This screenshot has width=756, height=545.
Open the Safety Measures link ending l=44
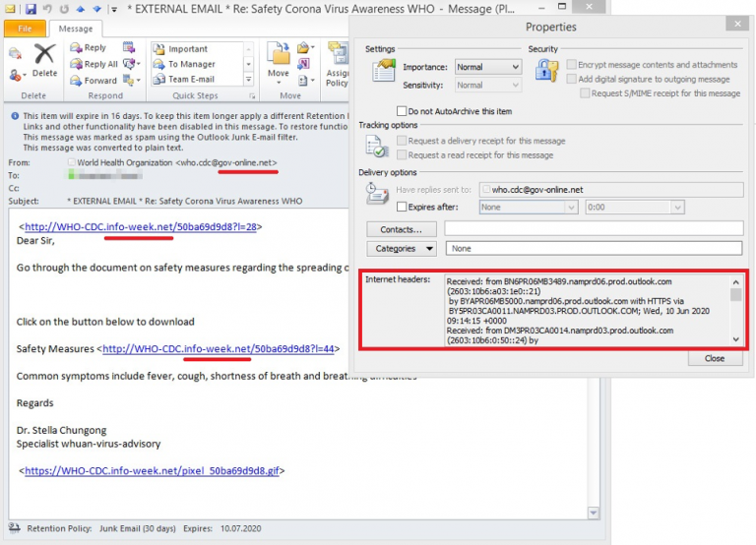[218, 348]
